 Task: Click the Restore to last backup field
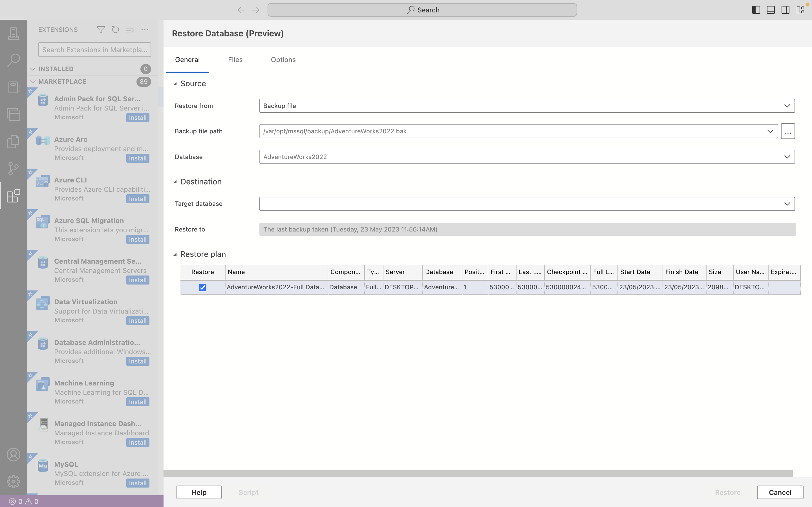(x=527, y=229)
